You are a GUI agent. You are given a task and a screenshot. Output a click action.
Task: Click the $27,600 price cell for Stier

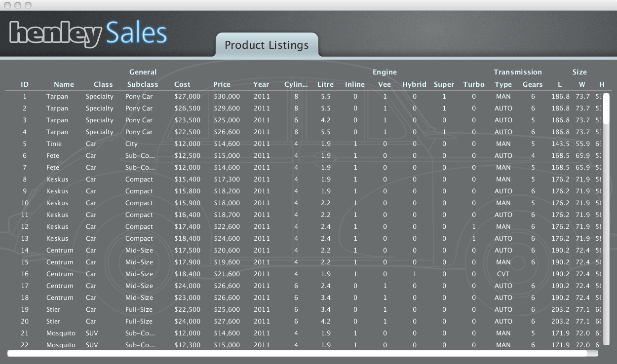227,322
